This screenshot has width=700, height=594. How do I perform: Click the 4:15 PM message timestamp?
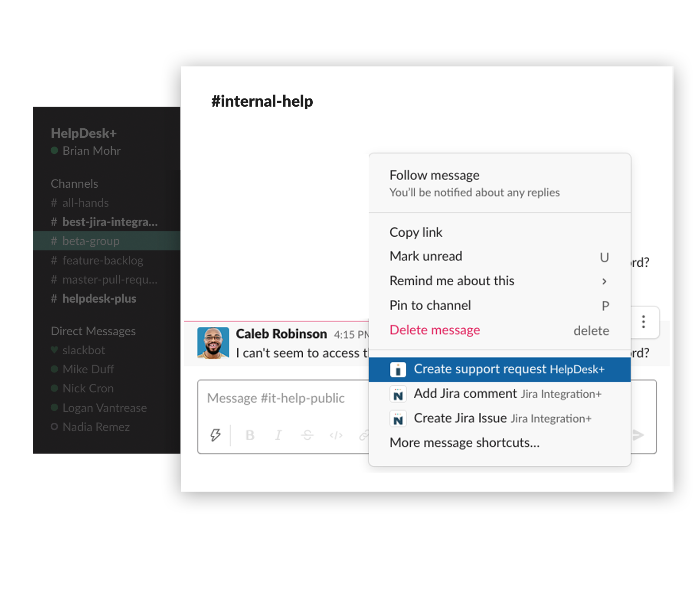(x=351, y=335)
